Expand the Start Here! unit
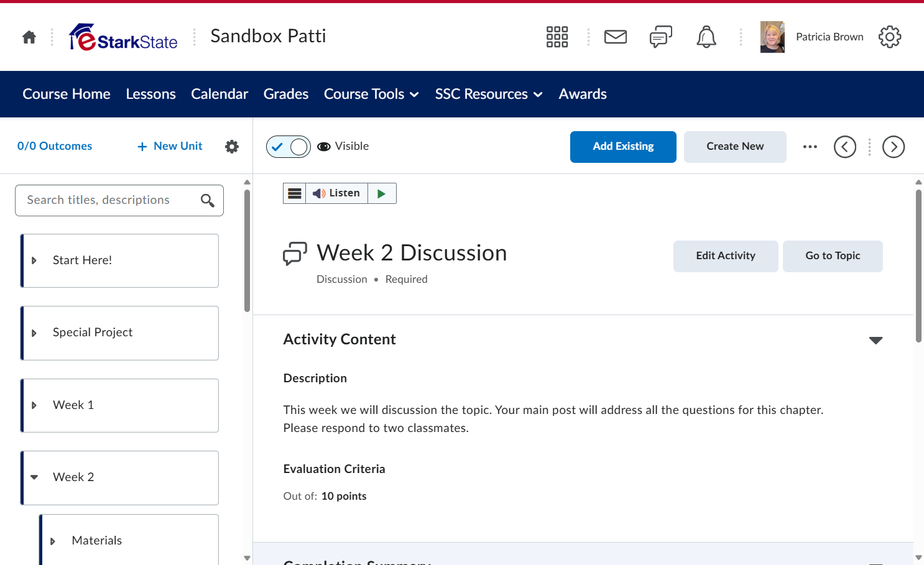This screenshot has height=565, width=924. coord(34,260)
